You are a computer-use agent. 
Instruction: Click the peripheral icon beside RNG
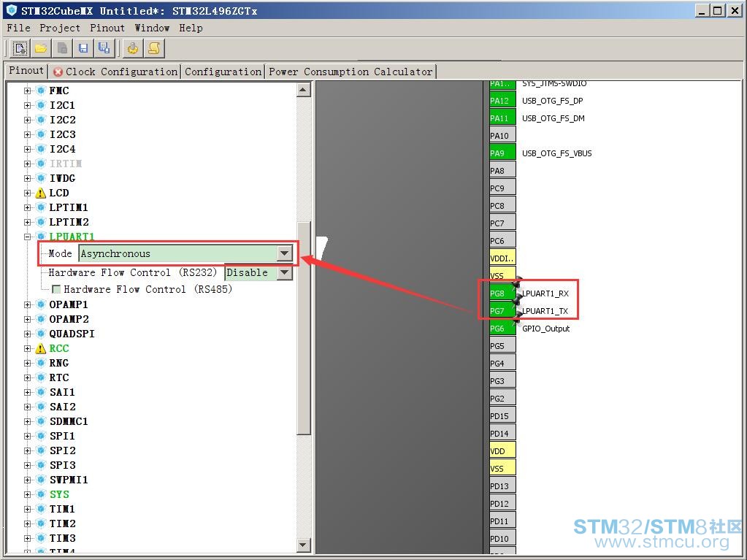(41, 363)
